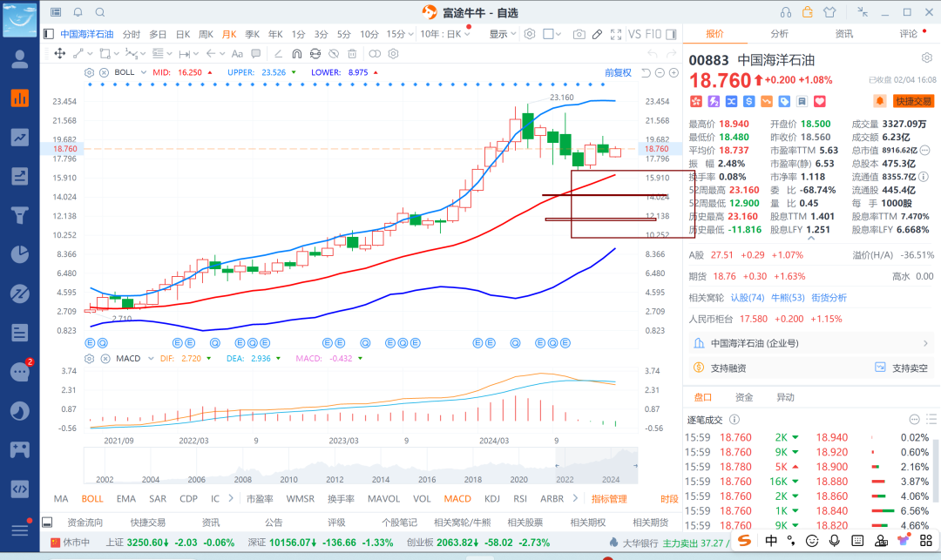Toggle 前复权 price adjustment

click(618, 72)
